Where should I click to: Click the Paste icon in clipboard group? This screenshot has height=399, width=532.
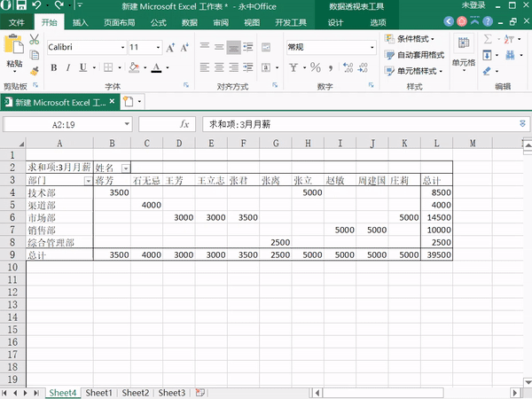pyautogui.click(x=13, y=44)
